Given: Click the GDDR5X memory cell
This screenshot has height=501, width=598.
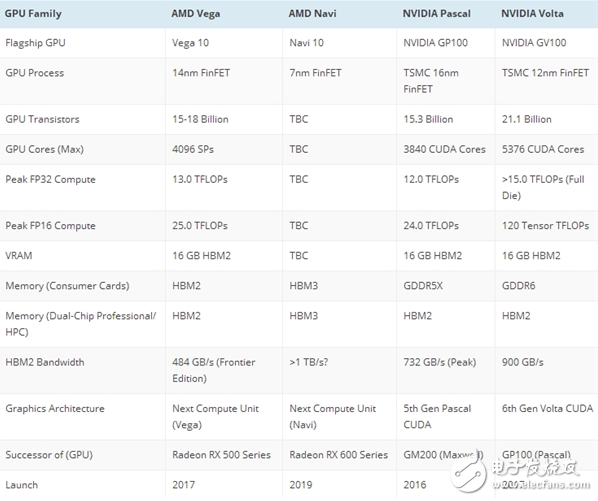Looking at the screenshot, I should [x=423, y=286].
